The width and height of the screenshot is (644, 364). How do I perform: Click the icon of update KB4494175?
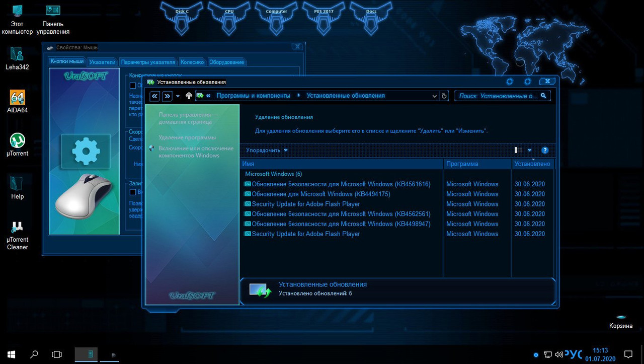(x=247, y=194)
